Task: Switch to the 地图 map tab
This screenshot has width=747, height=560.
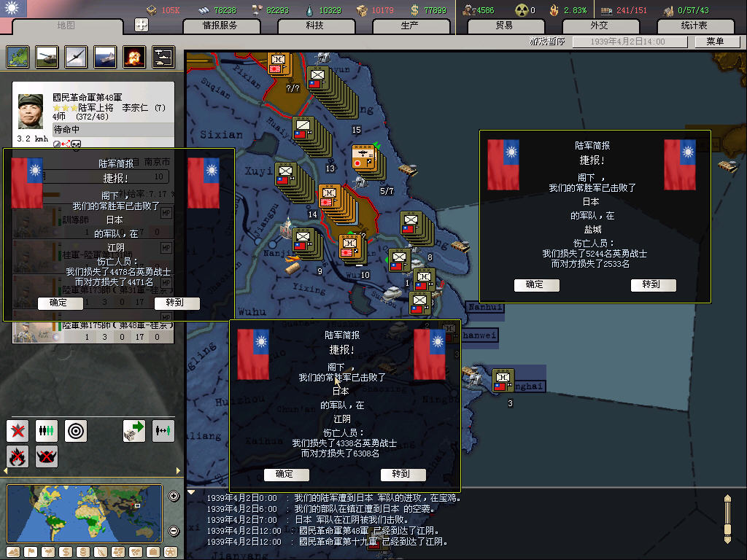Action: coord(66,26)
